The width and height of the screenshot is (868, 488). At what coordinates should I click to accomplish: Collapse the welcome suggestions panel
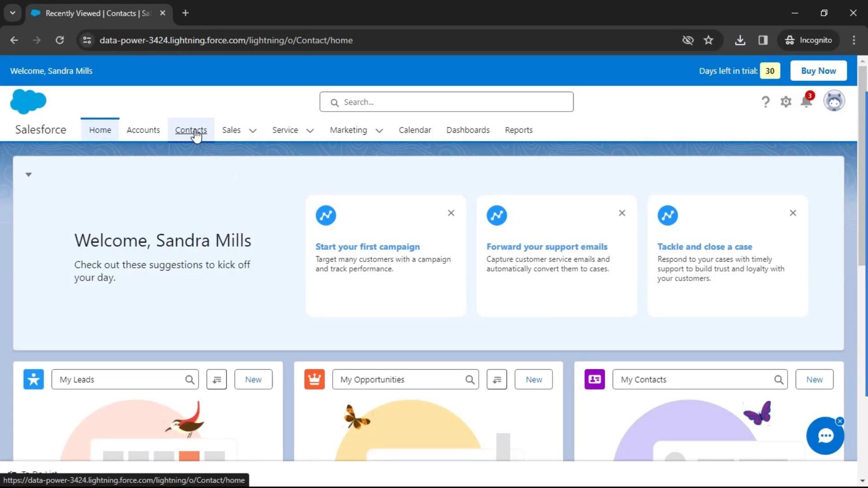28,174
